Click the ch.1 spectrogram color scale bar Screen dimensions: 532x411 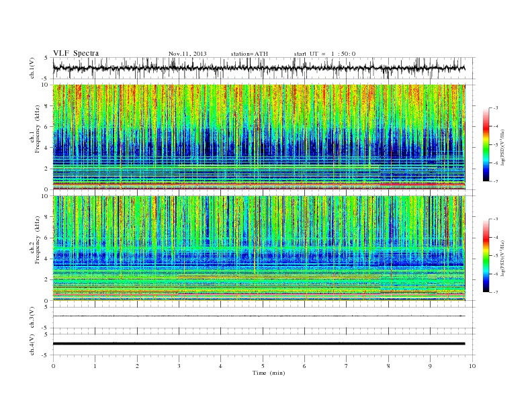pyautogui.click(x=486, y=144)
